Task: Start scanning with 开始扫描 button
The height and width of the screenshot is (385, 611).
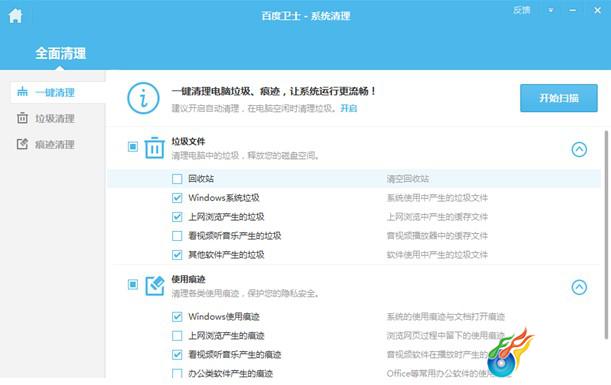Action: pyautogui.click(x=558, y=98)
